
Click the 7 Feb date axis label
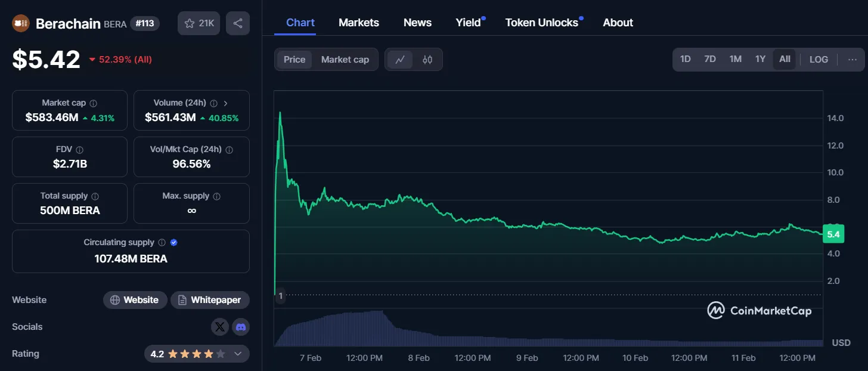click(x=310, y=358)
